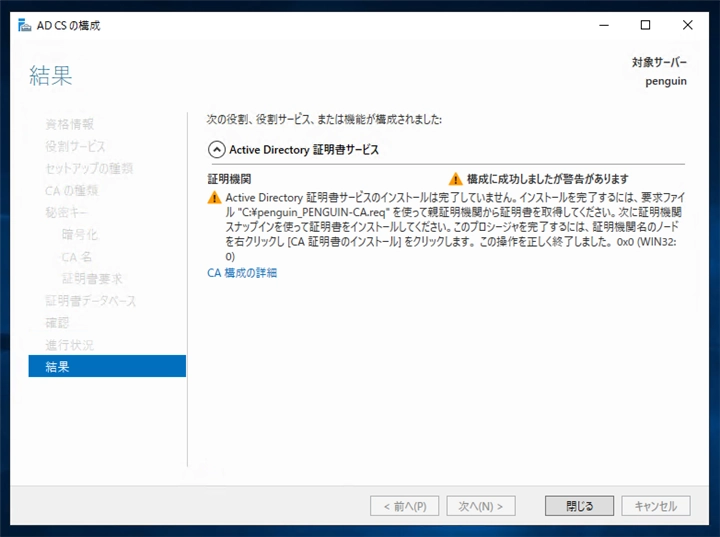Click the large 結果 page heading
Image resolution: width=720 pixels, height=537 pixels.
51,75
